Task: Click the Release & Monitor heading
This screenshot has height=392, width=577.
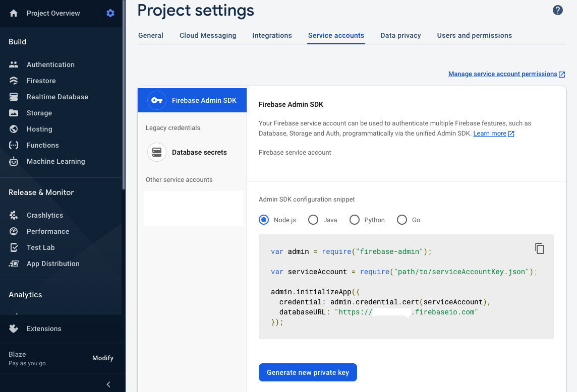Action: point(41,192)
